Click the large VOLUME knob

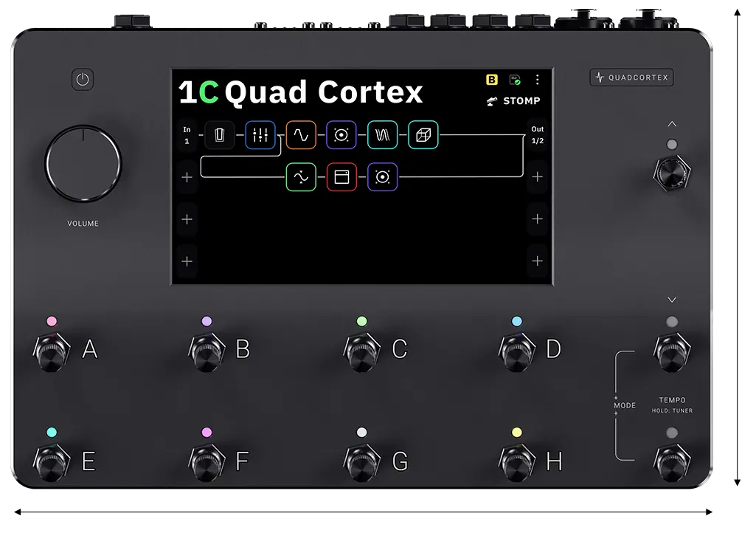[x=83, y=164]
